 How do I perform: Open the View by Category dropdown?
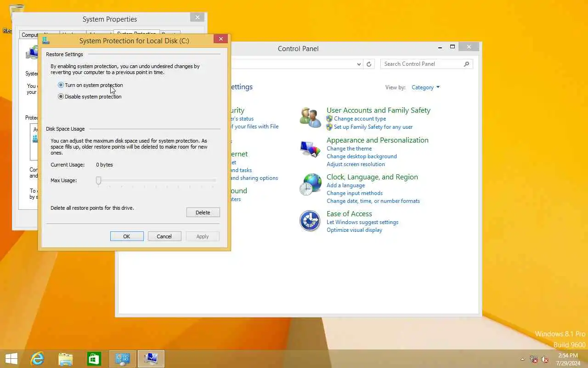click(426, 87)
